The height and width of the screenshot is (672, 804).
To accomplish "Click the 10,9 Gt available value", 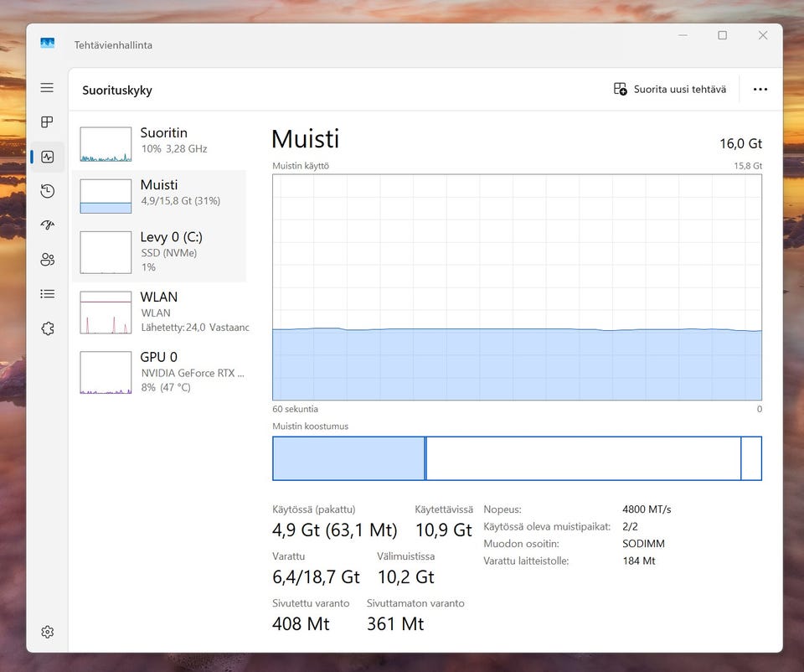I will click(444, 530).
